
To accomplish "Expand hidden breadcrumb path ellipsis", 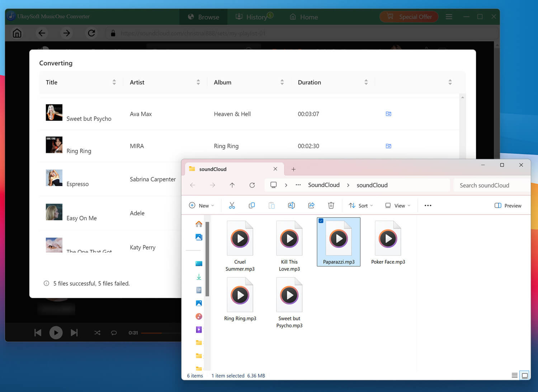I will [x=298, y=185].
